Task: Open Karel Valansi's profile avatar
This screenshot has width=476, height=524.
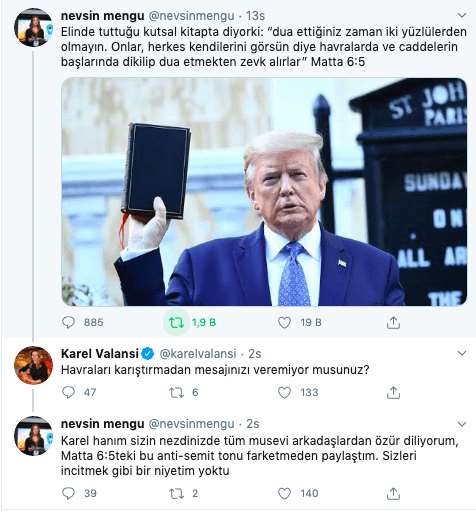Action: [x=33, y=365]
